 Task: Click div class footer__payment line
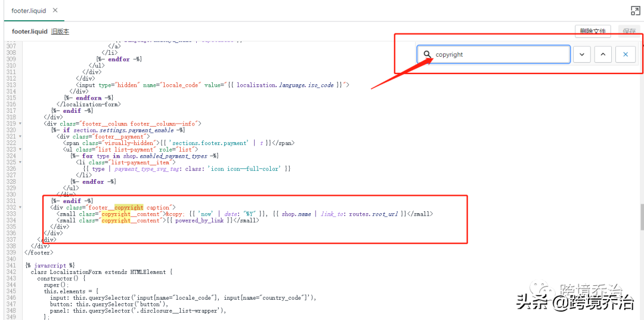tap(104, 136)
